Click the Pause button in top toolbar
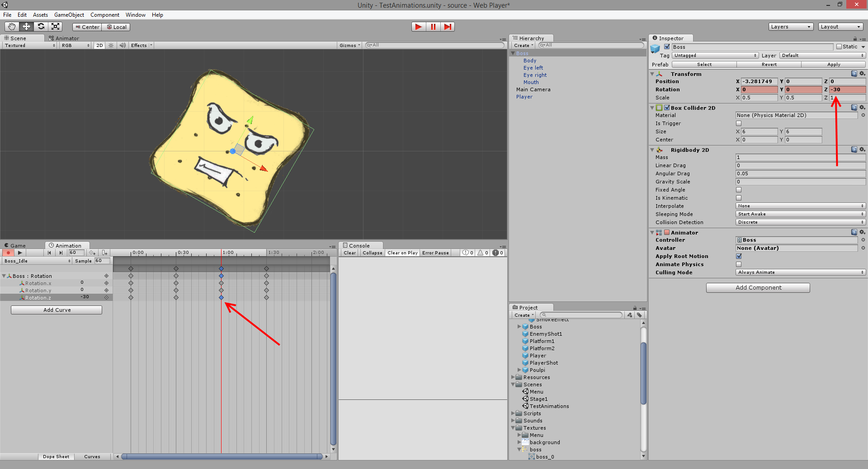The image size is (868, 469). coord(433,27)
